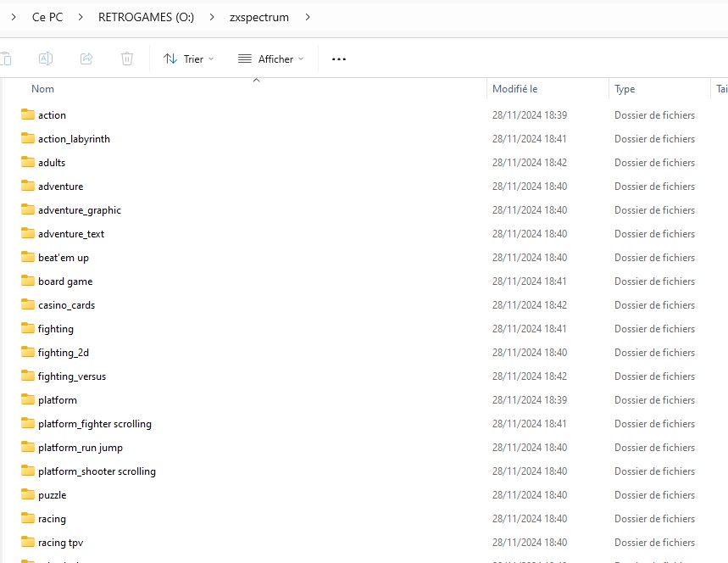This screenshot has width=728, height=563.
Task: Open the Afficher view dropdown
Action: pos(270,59)
